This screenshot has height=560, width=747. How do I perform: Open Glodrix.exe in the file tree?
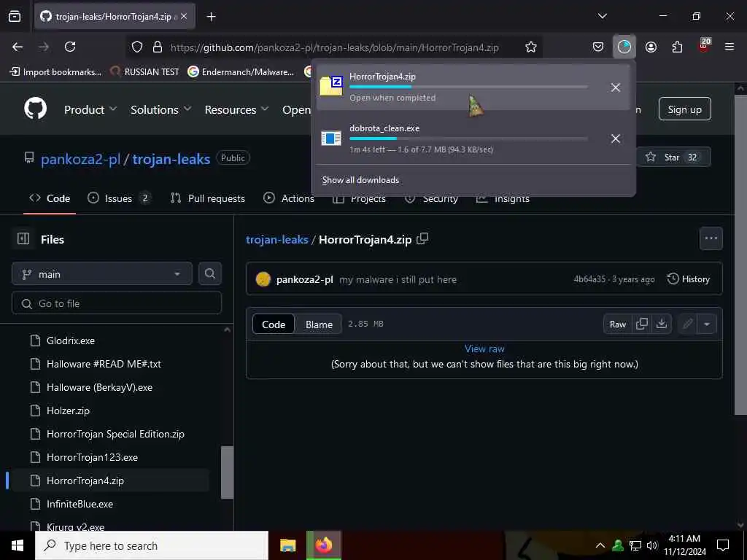71,341
